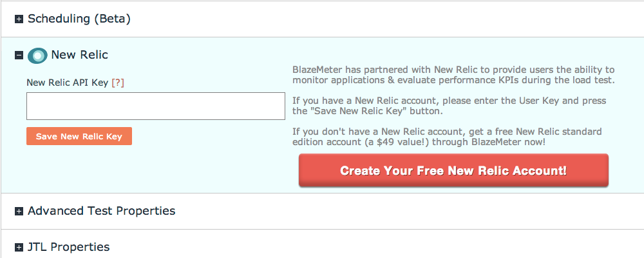
Task: Select the Scheduling (Beta) heading text
Action: tap(79, 19)
